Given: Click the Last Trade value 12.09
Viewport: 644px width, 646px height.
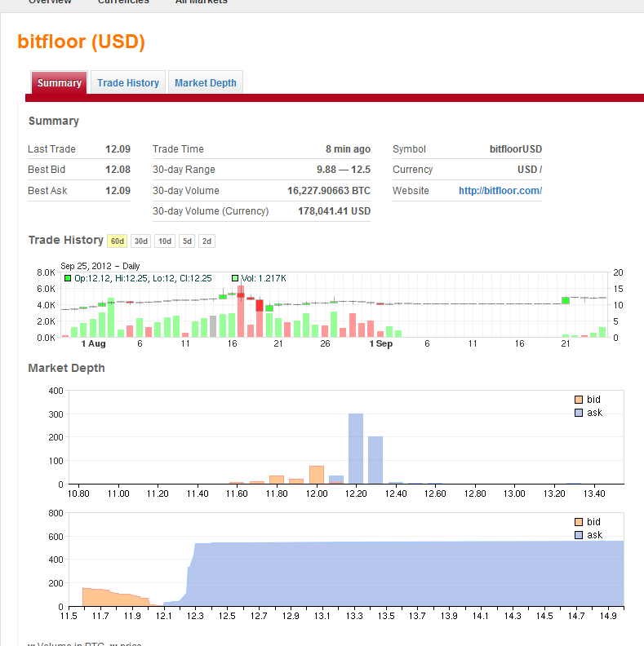Looking at the screenshot, I should click(118, 149).
